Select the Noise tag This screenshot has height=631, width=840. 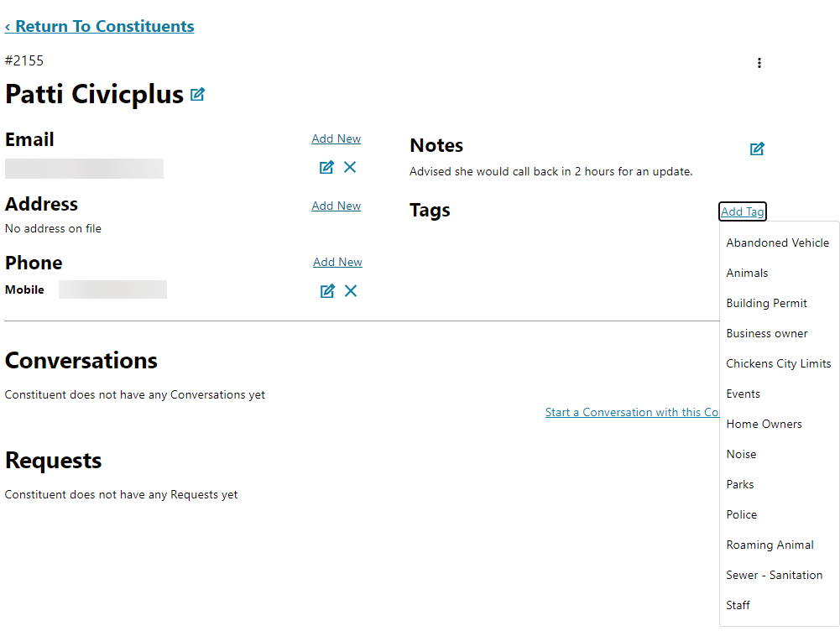tap(742, 454)
